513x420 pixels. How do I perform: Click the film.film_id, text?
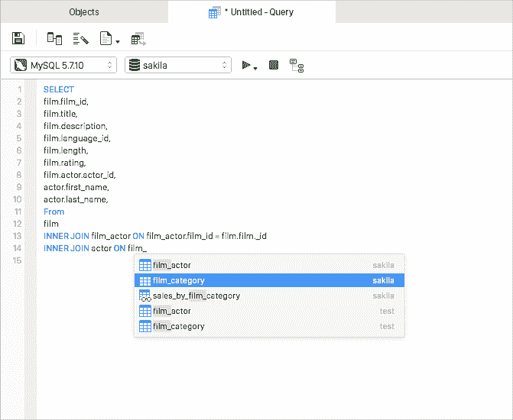(x=66, y=102)
